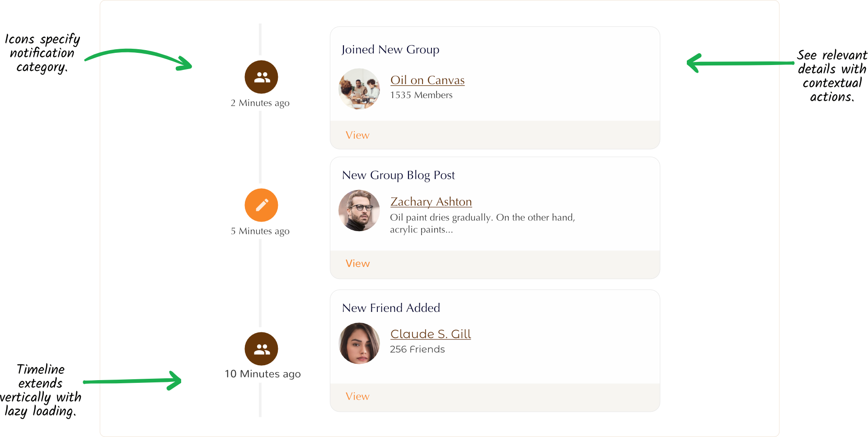Click the "New Group Blog Post" heading
868x437 pixels.
(398, 175)
